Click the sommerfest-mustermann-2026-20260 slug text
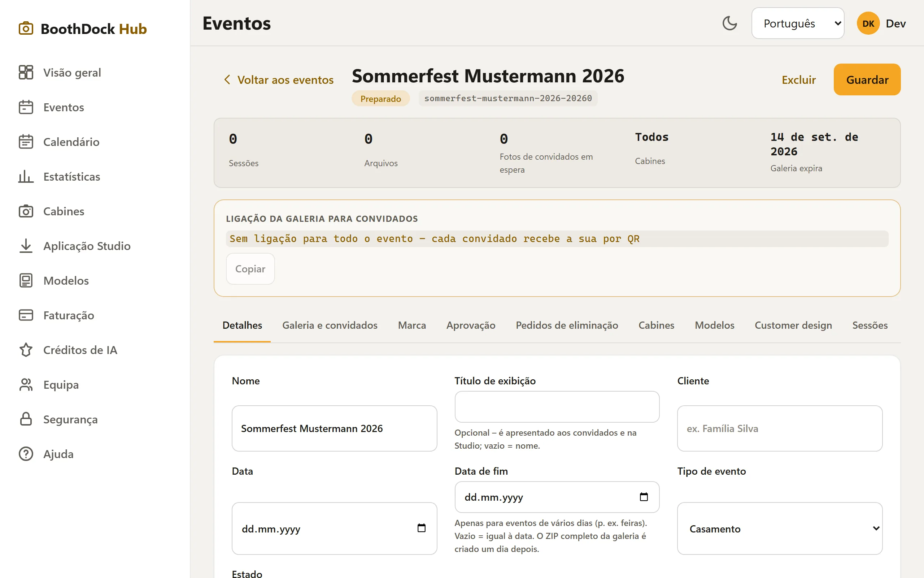Image resolution: width=924 pixels, height=578 pixels. (508, 98)
